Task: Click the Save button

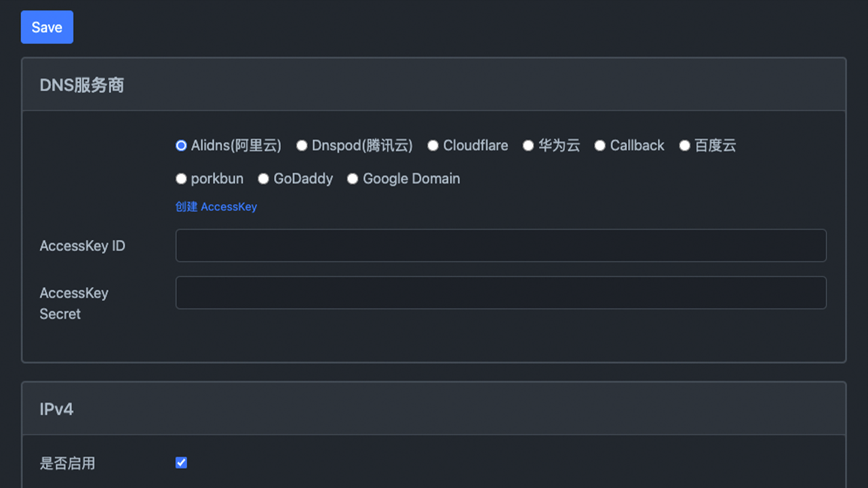Action: (x=47, y=27)
